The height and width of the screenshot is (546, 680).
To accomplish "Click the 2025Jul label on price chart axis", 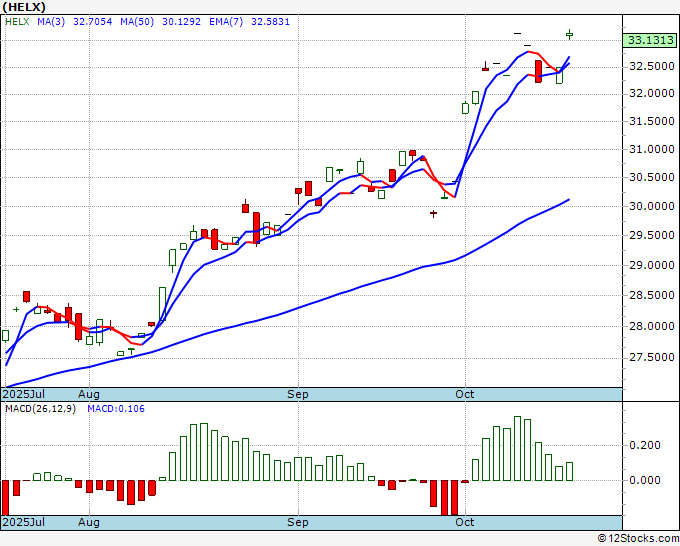I will (23, 394).
